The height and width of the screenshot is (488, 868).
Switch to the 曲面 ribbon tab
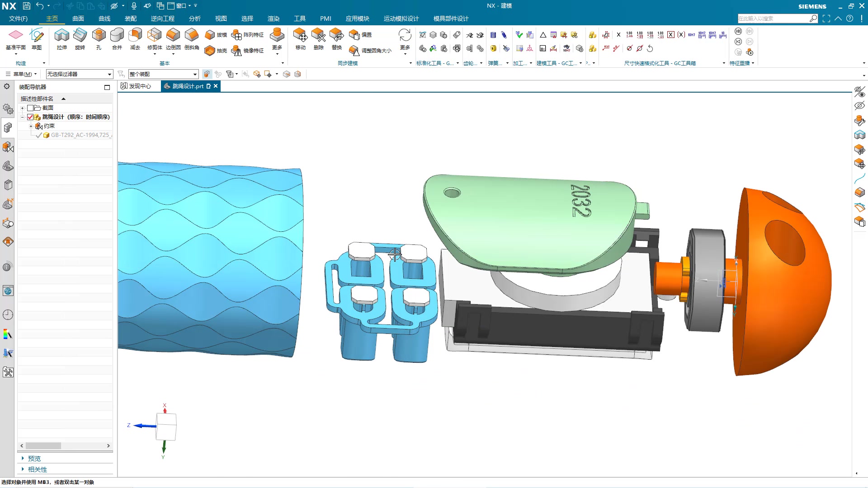[x=77, y=19]
